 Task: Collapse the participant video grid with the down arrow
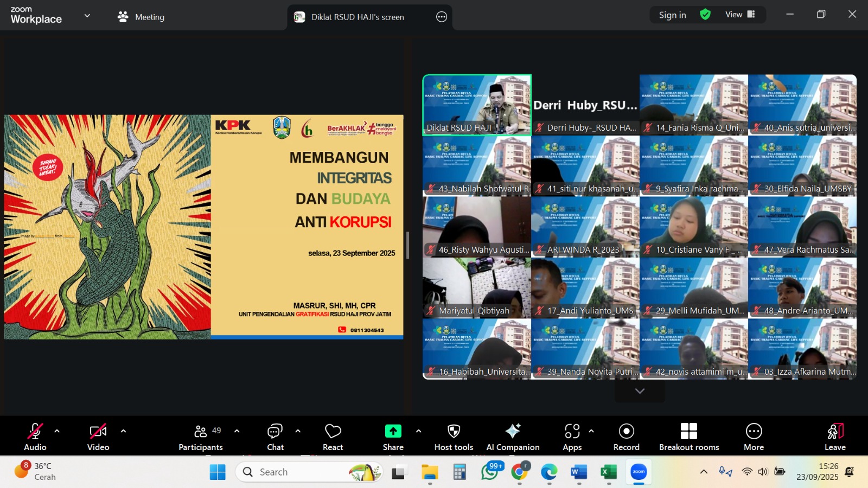point(640,390)
